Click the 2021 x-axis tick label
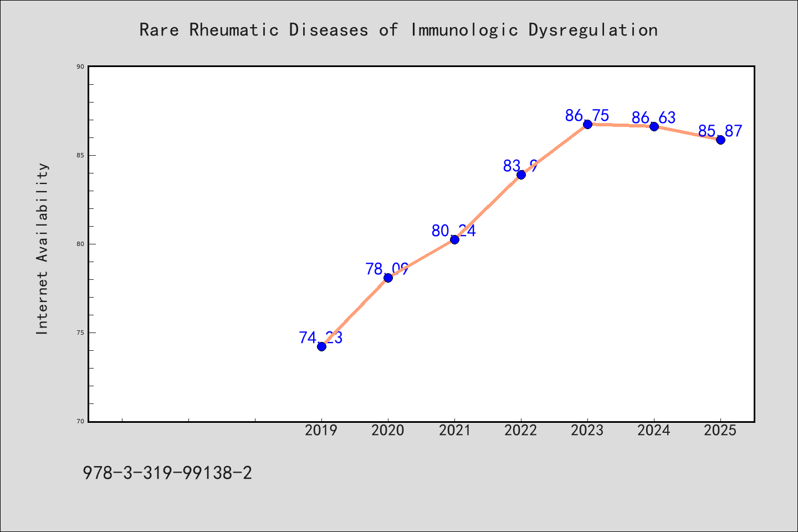The width and height of the screenshot is (798, 532). click(x=454, y=430)
